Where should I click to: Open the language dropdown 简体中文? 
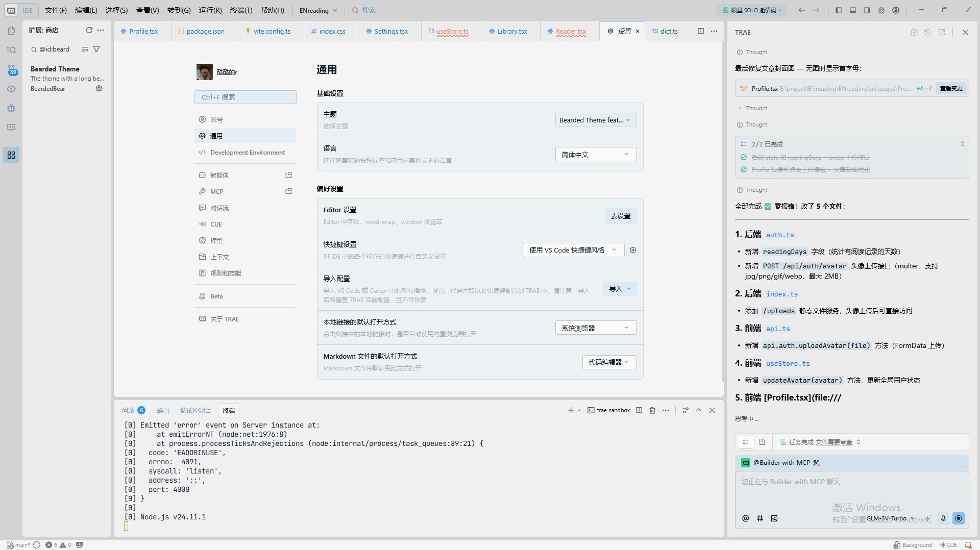[595, 155]
